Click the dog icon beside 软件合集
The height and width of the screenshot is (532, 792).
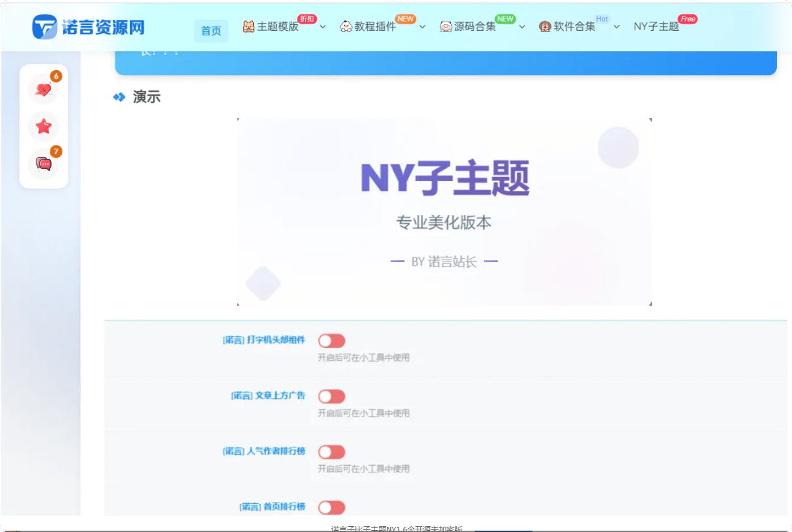pos(545,27)
